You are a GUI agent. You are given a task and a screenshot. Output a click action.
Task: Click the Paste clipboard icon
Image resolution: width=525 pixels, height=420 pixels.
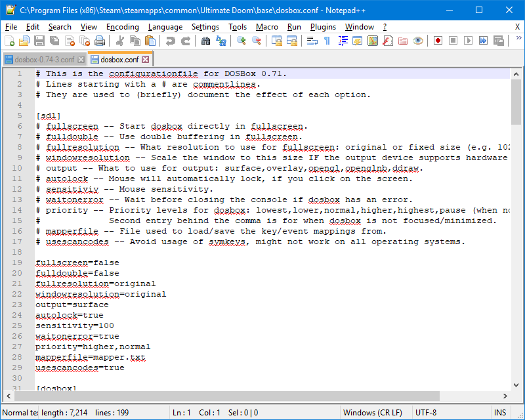(x=150, y=41)
